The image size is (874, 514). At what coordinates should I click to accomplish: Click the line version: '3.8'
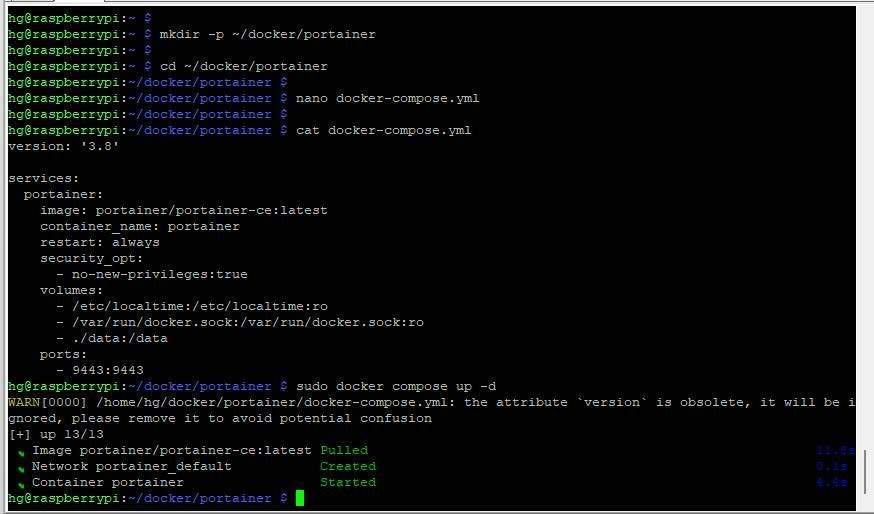click(x=64, y=147)
